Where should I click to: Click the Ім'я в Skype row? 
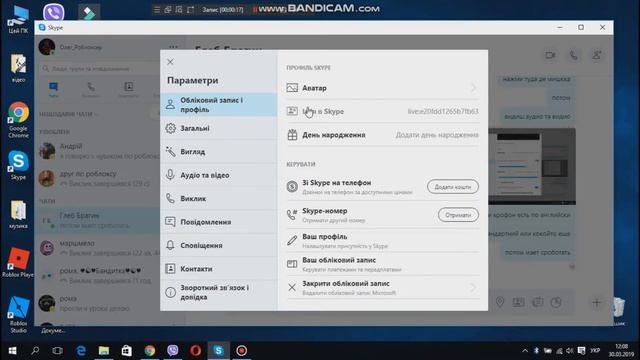[x=382, y=111]
